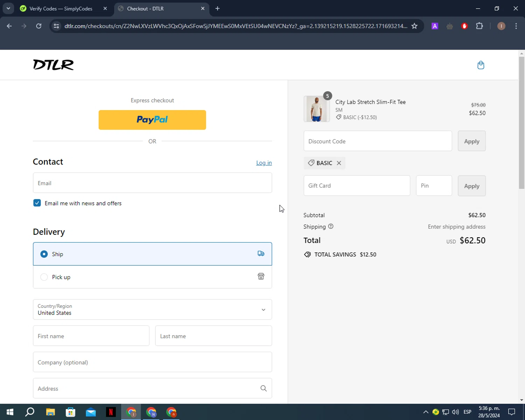
Task: Open Chrome three-dot menu
Action: pyautogui.click(x=516, y=26)
